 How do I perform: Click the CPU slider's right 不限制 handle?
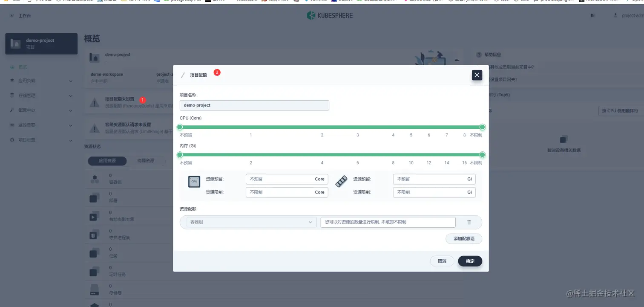coord(482,127)
